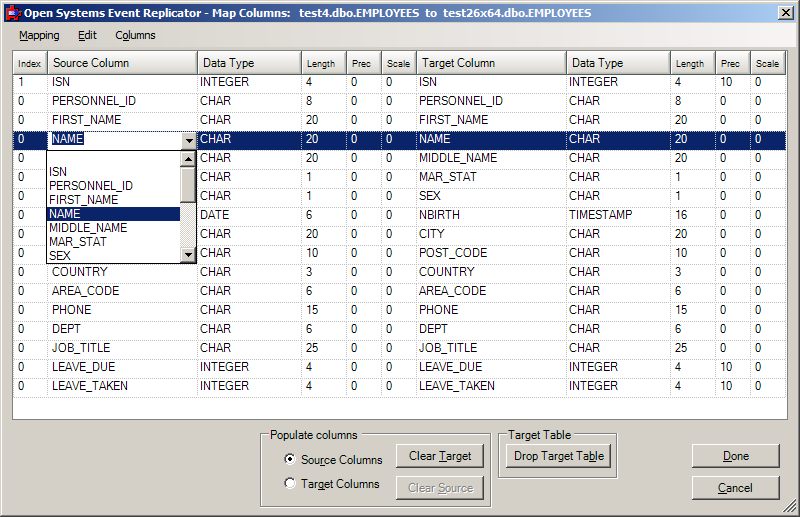
Task: Select the target NBIRTH cell
Action: coord(491,215)
